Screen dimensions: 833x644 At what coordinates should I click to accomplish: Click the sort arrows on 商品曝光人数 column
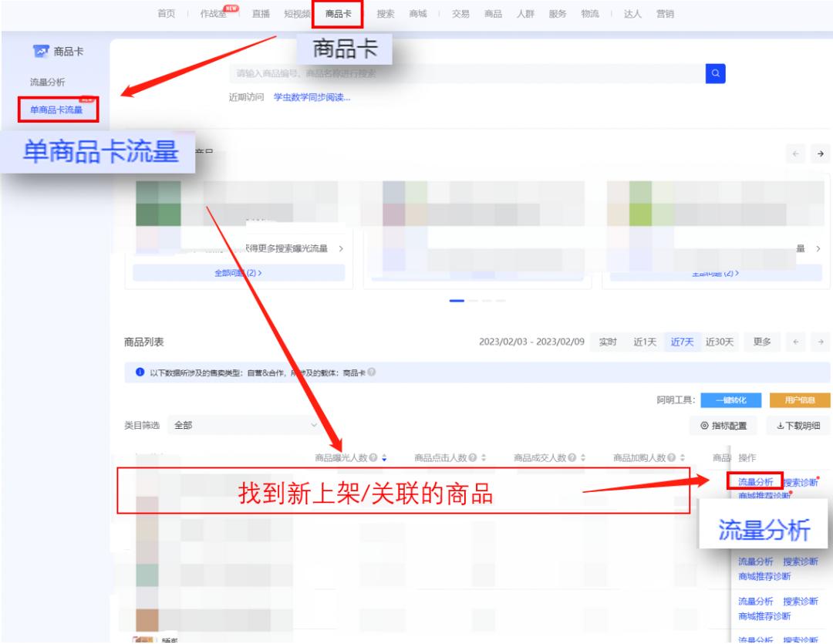point(384,457)
